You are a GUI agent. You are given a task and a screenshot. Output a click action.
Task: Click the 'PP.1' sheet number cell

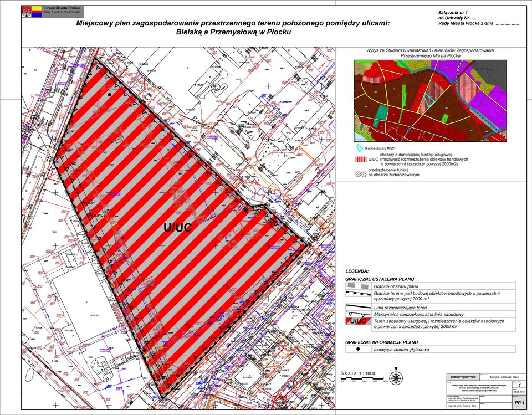click(x=520, y=402)
